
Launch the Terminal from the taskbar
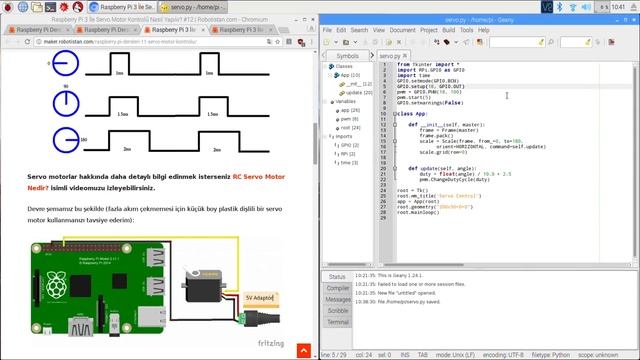(x=51, y=7)
